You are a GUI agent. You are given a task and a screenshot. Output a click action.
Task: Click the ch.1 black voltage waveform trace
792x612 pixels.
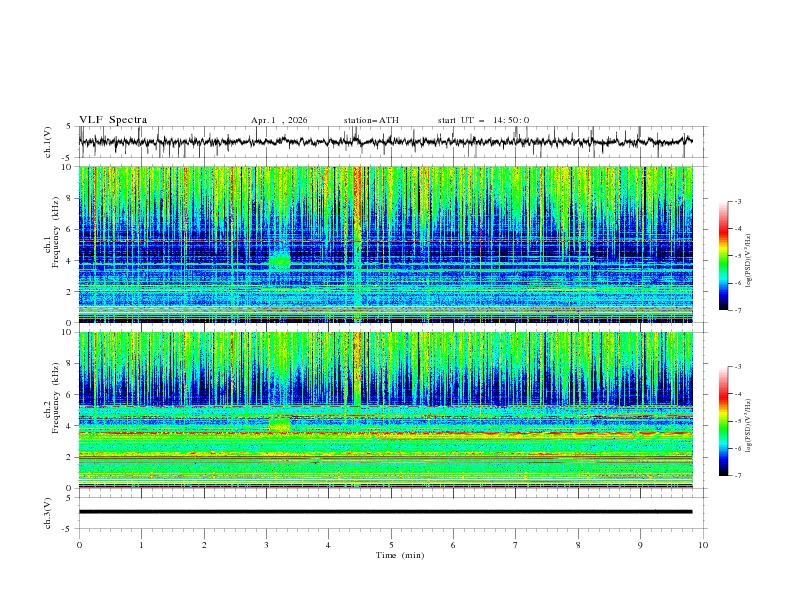point(385,141)
